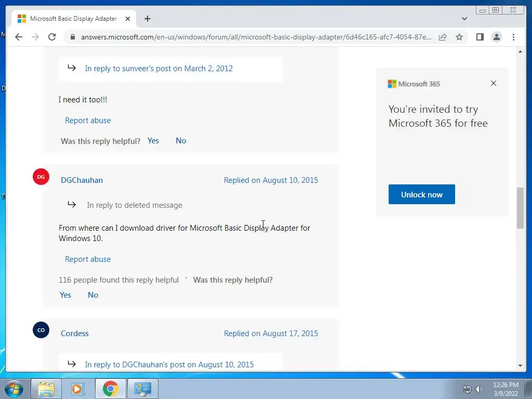Open the Windows Start menu
This screenshot has width=532, height=399.
[x=14, y=389]
